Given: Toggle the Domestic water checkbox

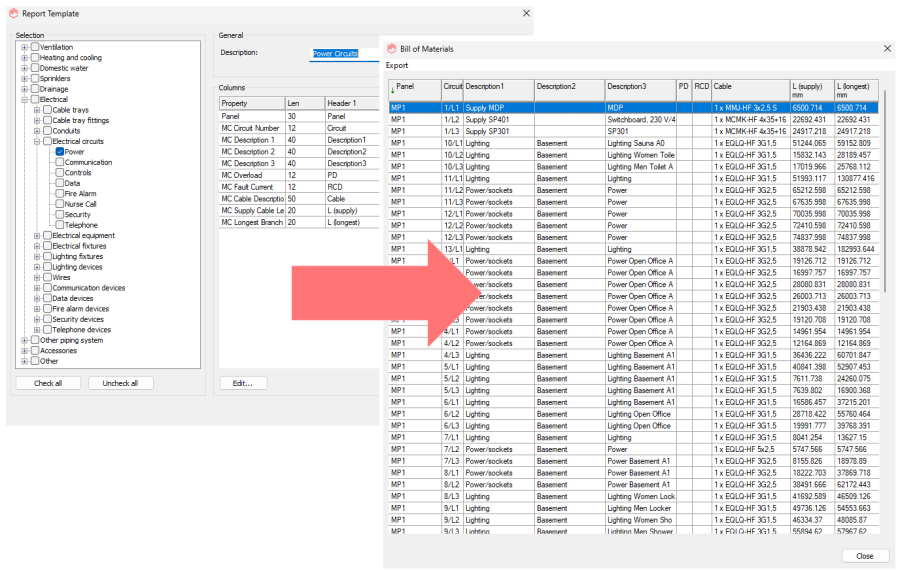Looking at the screenshot, I should click(x=35, y=68).
